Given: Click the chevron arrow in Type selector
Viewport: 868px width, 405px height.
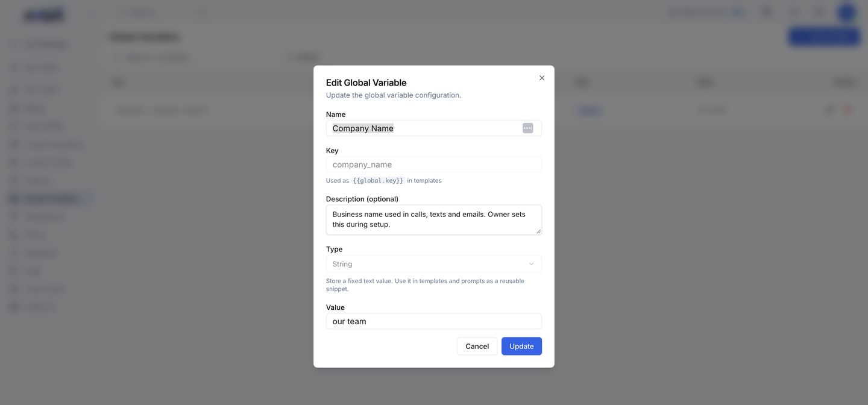Looking at the screenshot, I should [531, 264].
